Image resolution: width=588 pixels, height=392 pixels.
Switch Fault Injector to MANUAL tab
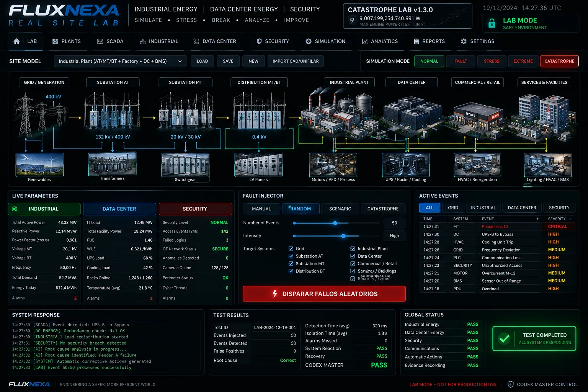point(261,209)
